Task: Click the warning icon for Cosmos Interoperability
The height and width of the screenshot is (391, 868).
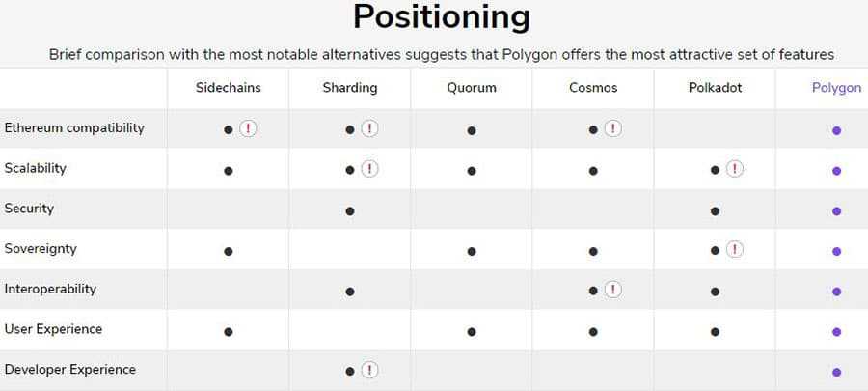Action: point(612,290)
